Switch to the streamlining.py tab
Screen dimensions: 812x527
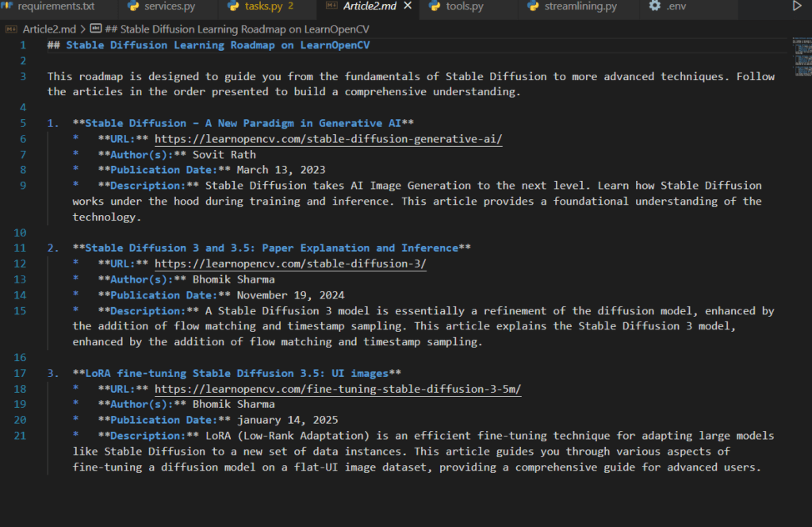coord(580,6)
